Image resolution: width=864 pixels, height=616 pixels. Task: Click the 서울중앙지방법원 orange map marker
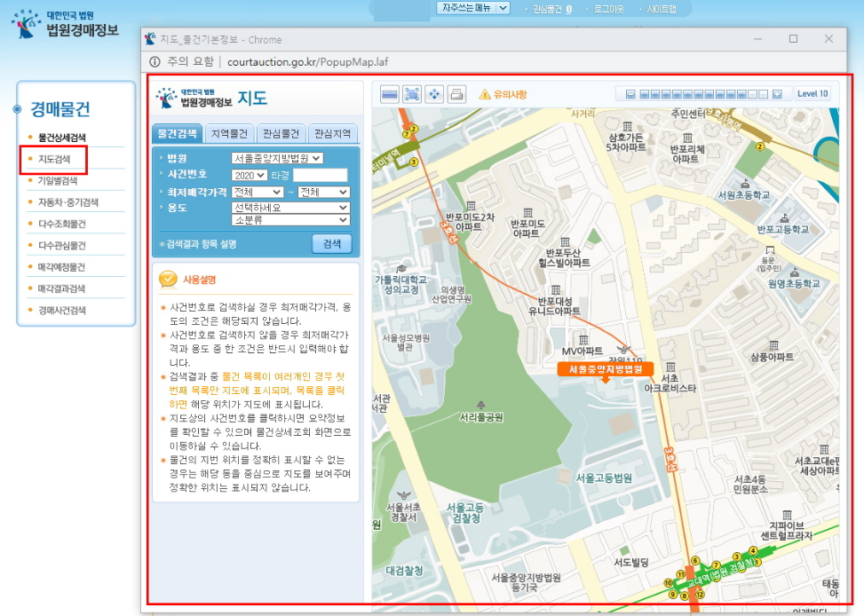point(605,369)
